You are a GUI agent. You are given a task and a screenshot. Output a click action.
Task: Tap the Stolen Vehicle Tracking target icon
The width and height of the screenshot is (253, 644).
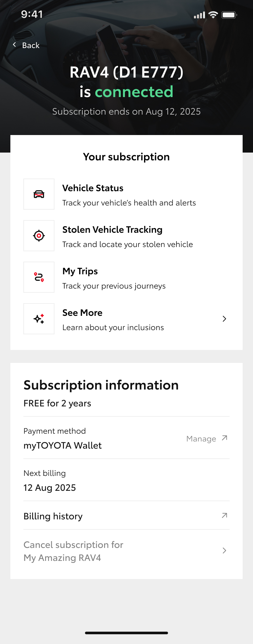(39, 236)
